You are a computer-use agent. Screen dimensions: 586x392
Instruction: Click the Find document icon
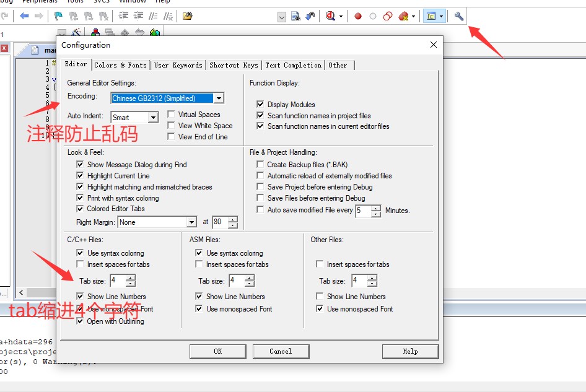point(295,16)
